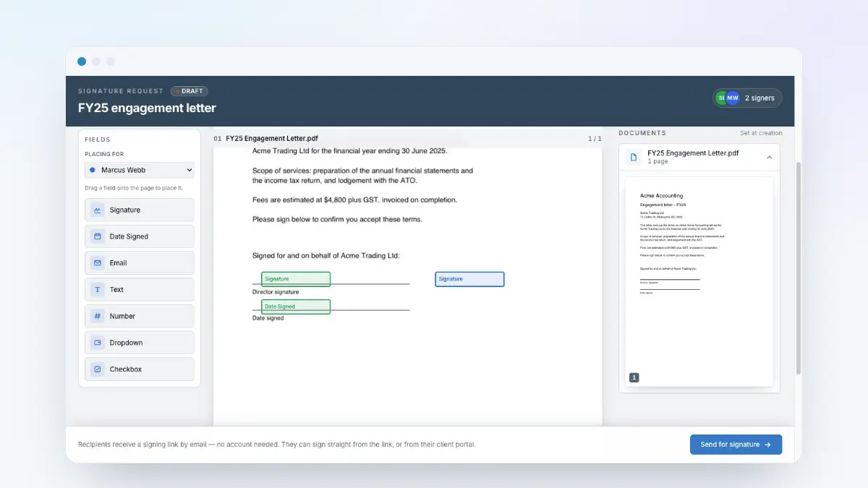The image size is (868, 488).
Task: Click the '1 page' text under file name
Action: click(658, 161)
